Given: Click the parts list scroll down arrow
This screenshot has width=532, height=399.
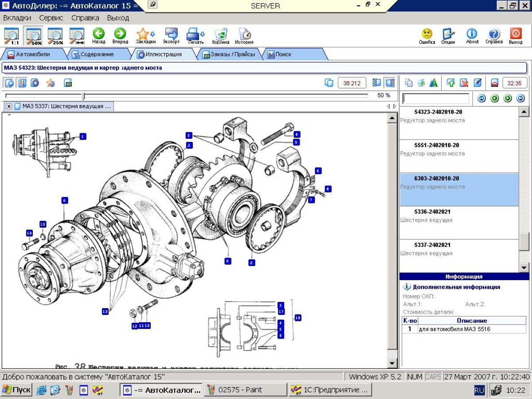Looking at the screenshot, I should [524, 267].
